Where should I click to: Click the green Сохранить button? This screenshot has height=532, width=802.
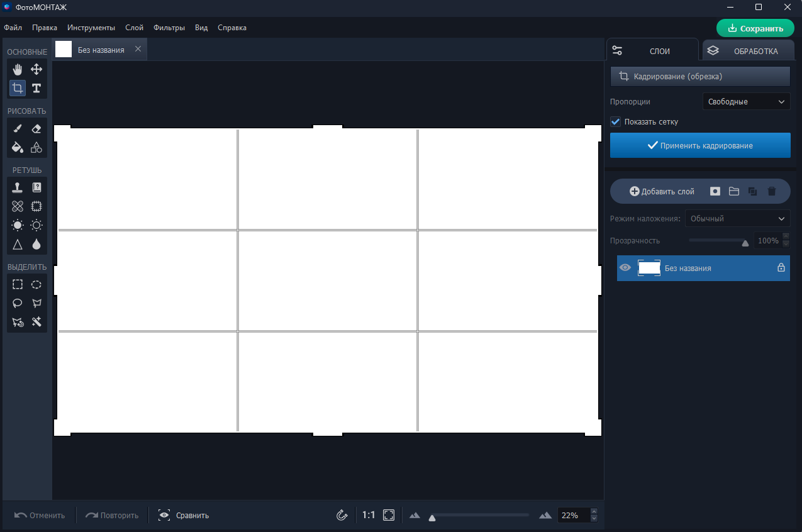click(x=755, y=28)
